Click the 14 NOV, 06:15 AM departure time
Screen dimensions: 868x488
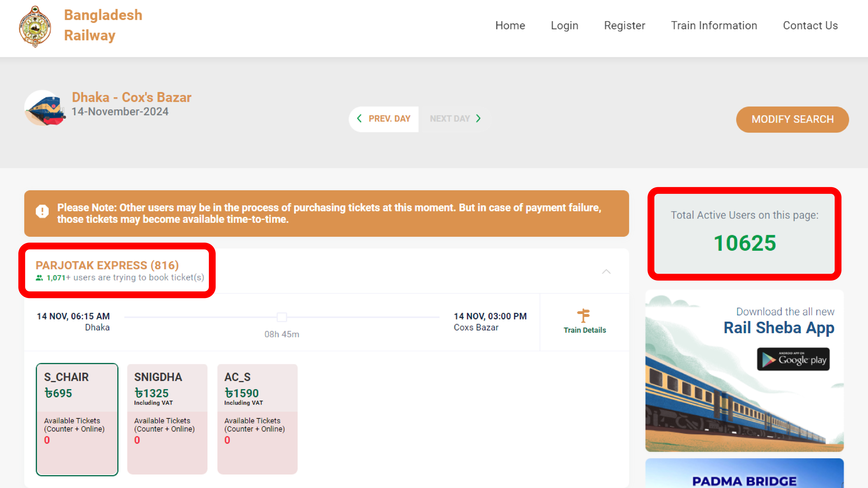(73, 316)
